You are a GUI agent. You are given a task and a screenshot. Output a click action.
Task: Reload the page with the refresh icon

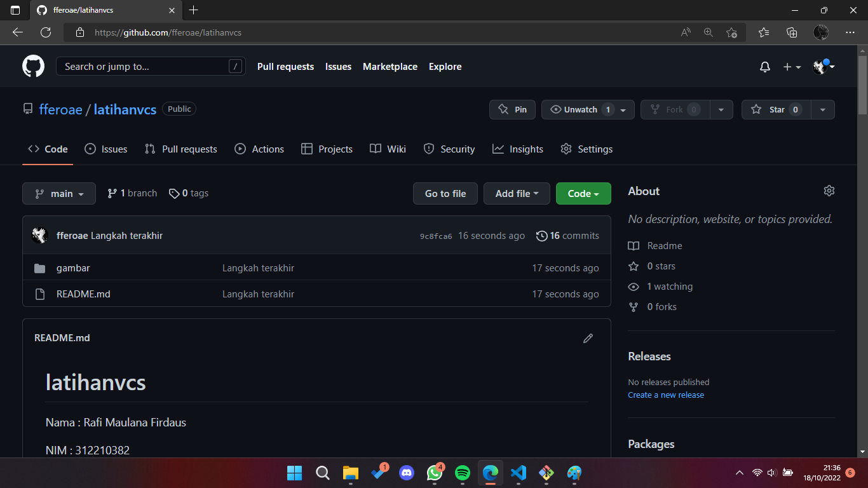[x=45, y=32]
